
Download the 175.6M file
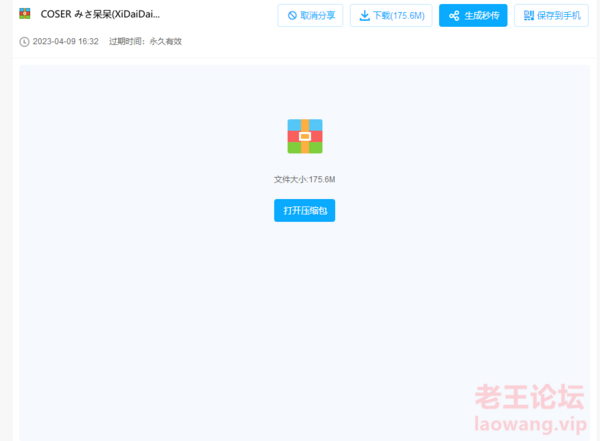pos(391,16)
